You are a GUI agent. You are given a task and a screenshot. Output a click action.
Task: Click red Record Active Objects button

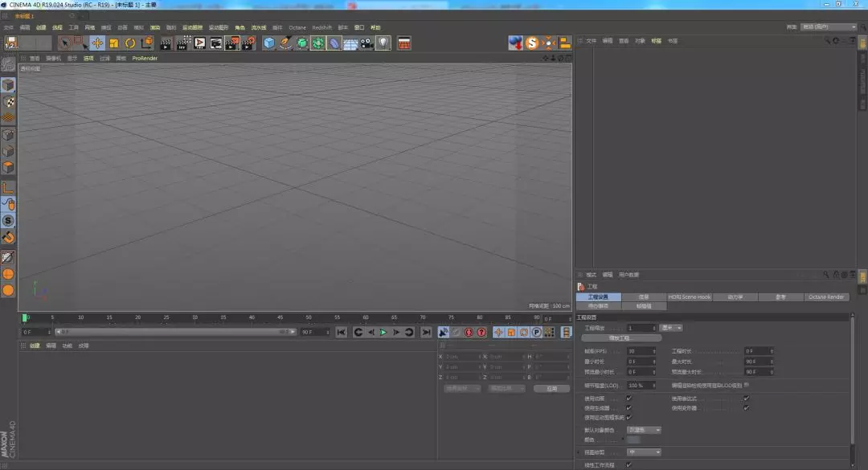click(x=469, y=332)
